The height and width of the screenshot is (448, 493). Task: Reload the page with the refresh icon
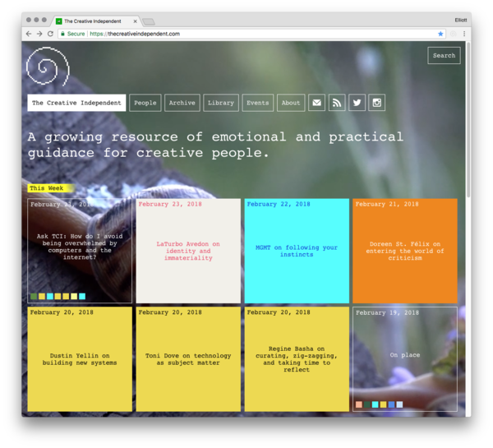tap(50, 34)
